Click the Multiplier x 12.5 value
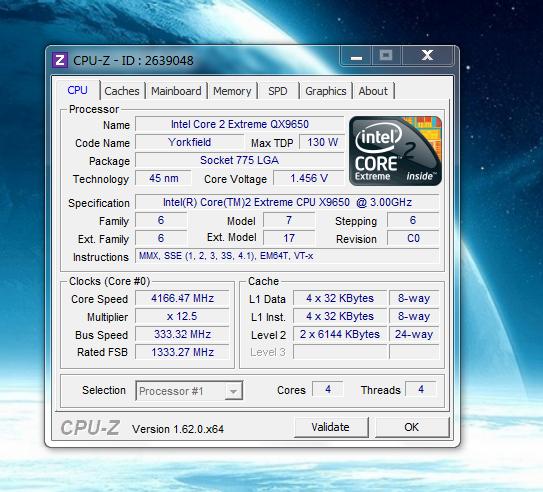Image resolution: width=543 pixels, height=492 pixels. (x=182, y=316)
